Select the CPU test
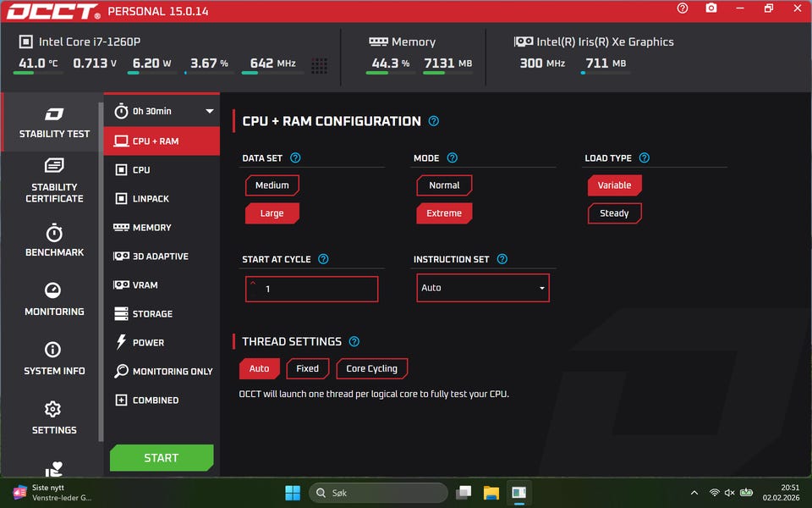Screen dimensions: 812x508 tap(162, 169)
